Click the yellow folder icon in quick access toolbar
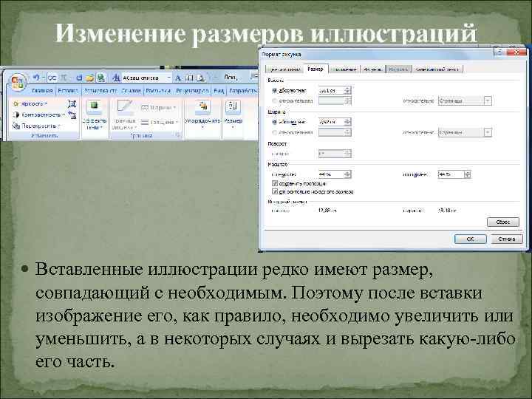The width and height of the screenshot is (532, 399). pos(89,78)
